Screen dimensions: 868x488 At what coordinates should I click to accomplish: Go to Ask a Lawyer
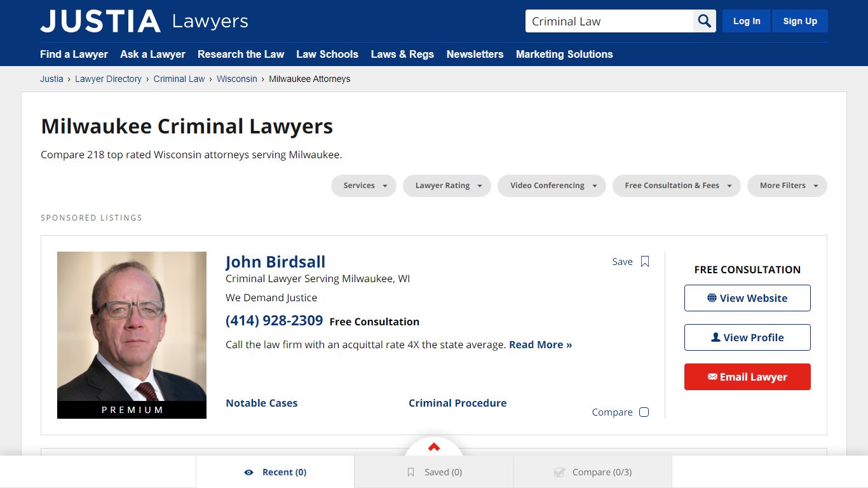153,54
